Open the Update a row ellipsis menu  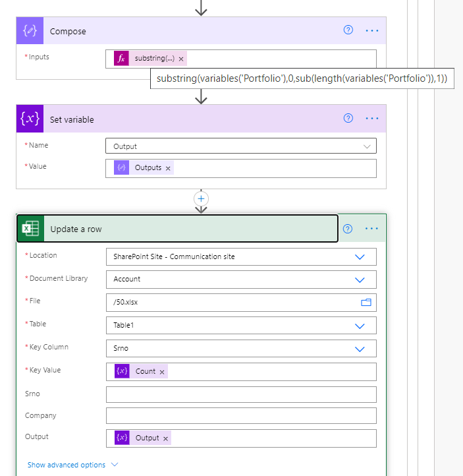tap(372, 229)
